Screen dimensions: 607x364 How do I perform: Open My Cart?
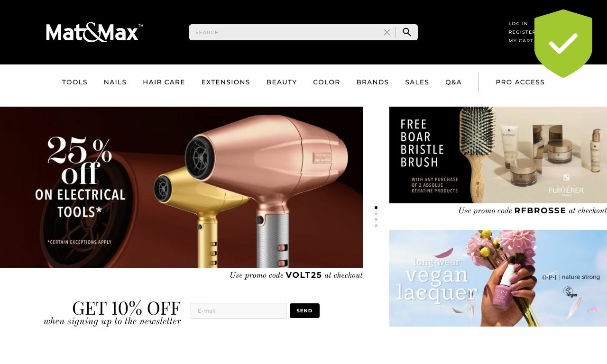521,41
